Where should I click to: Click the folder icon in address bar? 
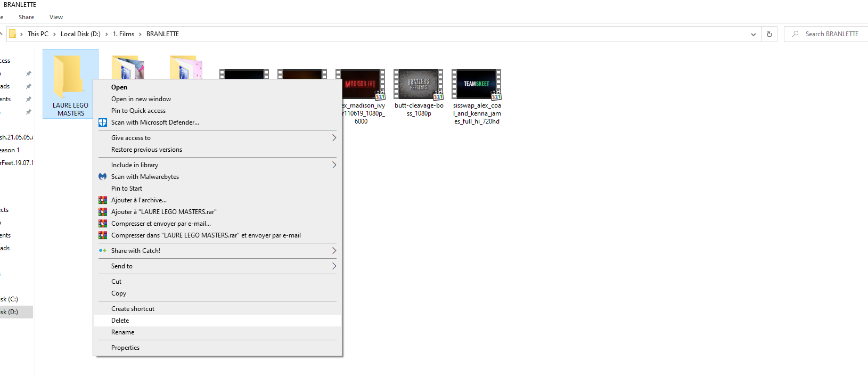[x=12, y=34]
